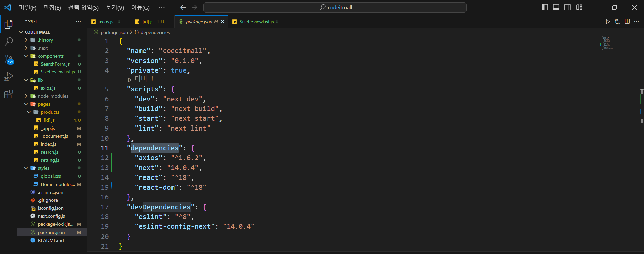Open _app.js file
The width and height of the screenshot is (644, 254).
tap(52, 128)
